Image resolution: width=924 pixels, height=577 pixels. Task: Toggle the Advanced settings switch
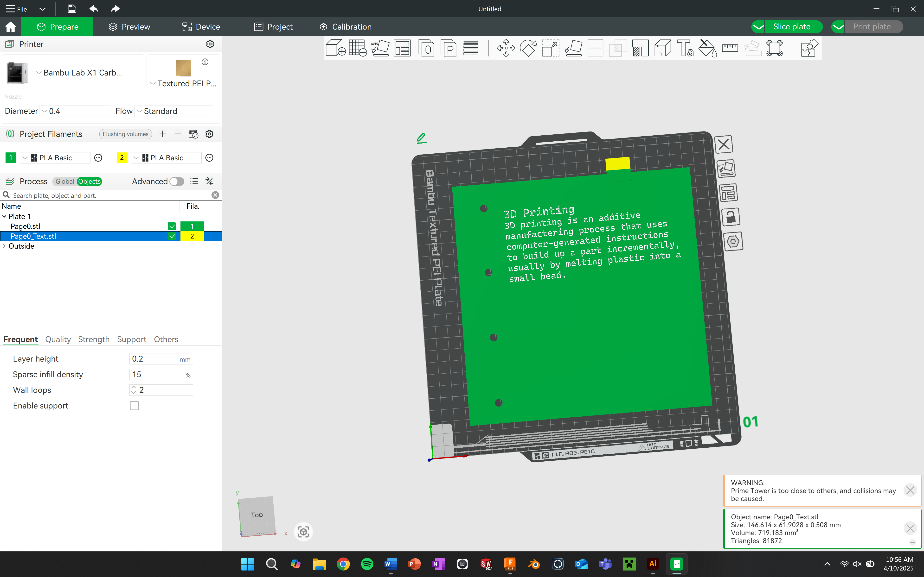click(x=177, y=182)
